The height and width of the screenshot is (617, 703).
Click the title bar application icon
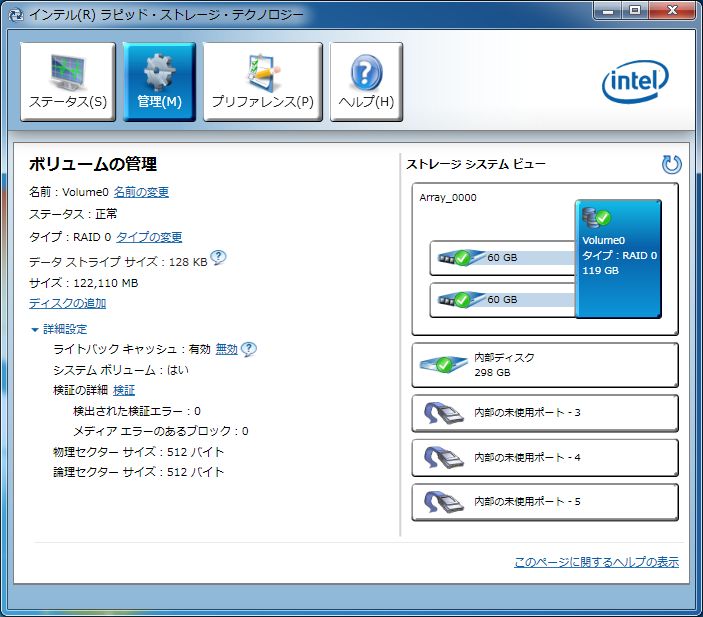coord(16,15)
